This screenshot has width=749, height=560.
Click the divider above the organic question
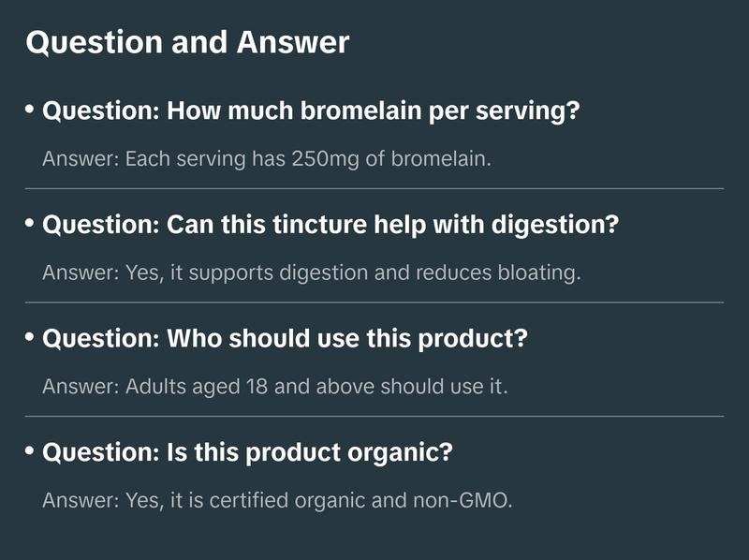point(374,416)
